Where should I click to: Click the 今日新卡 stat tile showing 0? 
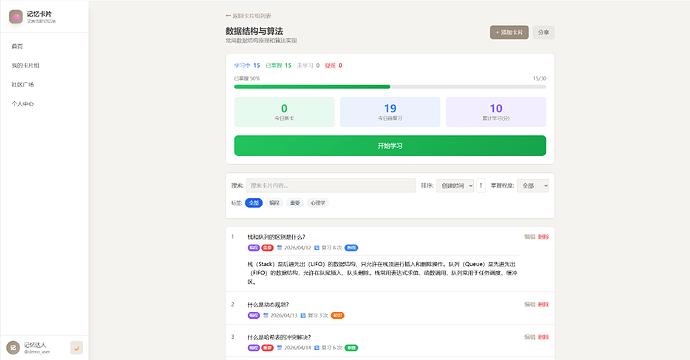[284, 112]
